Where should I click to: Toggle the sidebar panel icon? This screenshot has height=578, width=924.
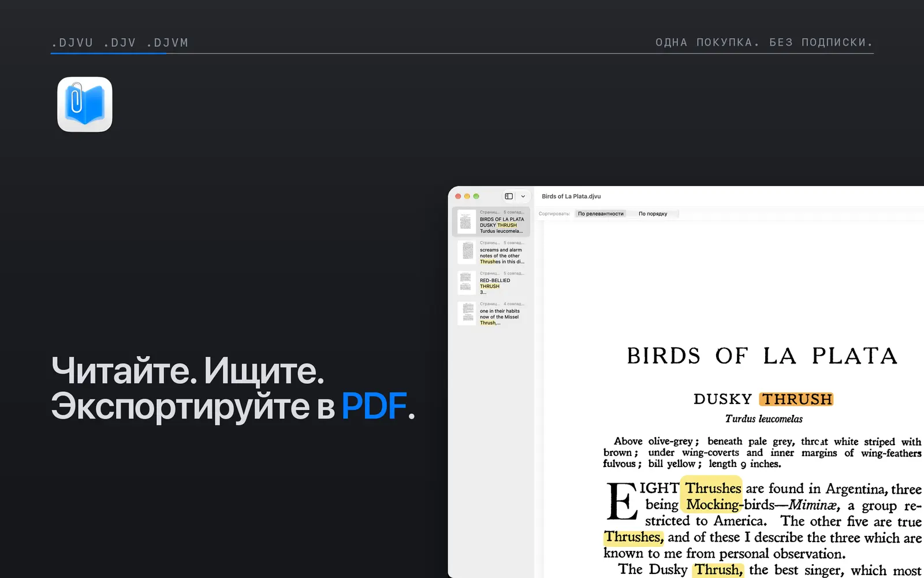click(509, 197)
